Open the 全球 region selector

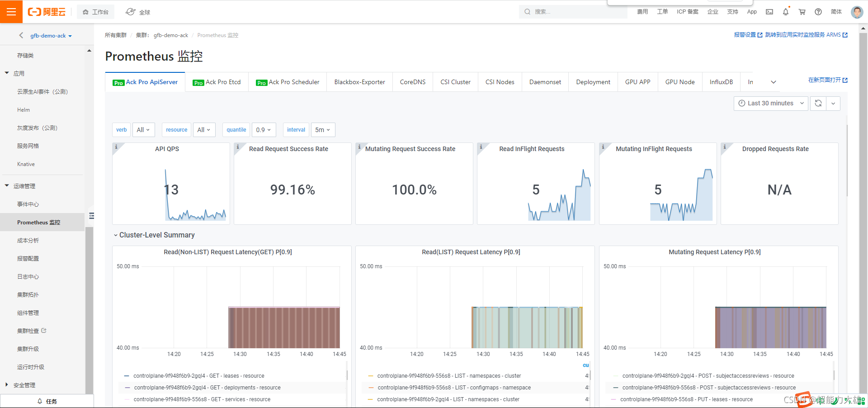pos(138,12)
